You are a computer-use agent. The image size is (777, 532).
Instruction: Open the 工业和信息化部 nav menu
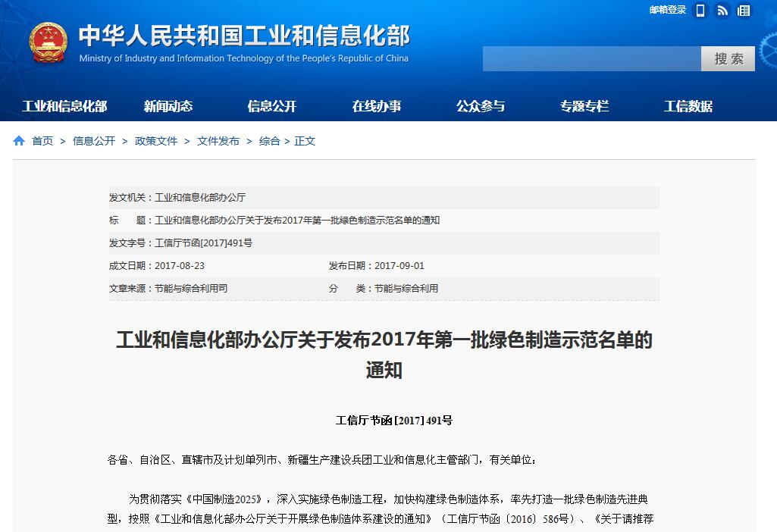64,107
